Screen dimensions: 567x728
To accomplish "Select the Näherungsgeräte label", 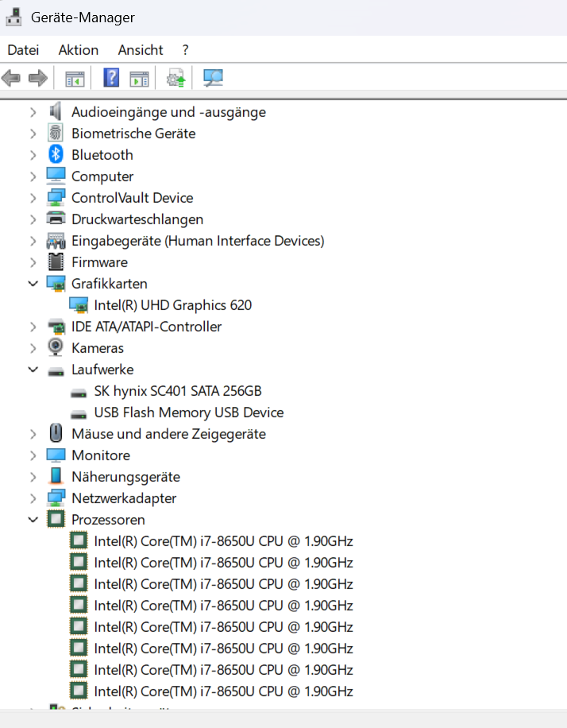I will (125, 477).
